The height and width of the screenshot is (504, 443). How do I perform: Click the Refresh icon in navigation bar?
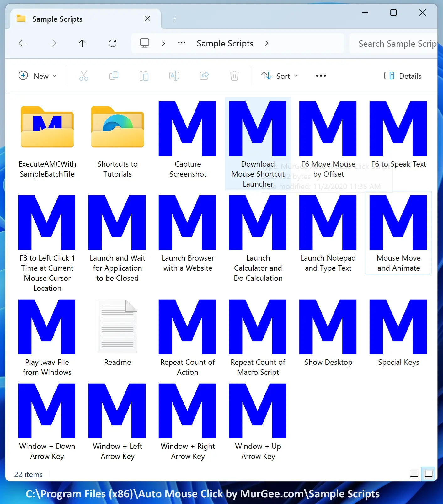(x=113, y=43)
